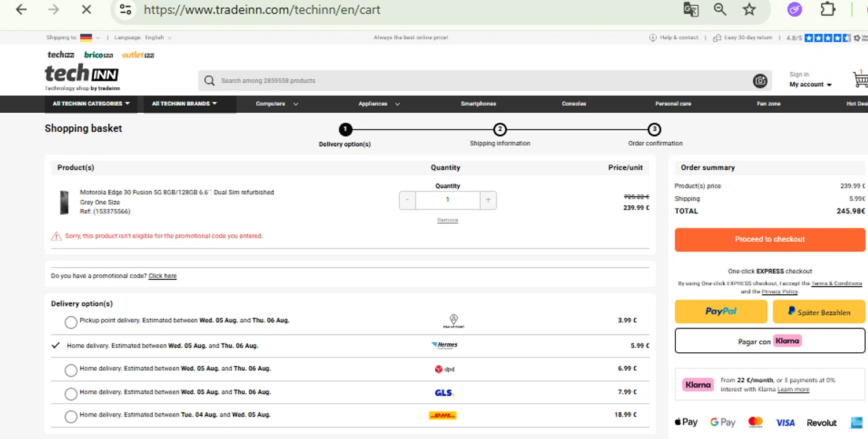Choose PayPal Später Bezahlen
The image size is (868, 439).
pos(819,312)
